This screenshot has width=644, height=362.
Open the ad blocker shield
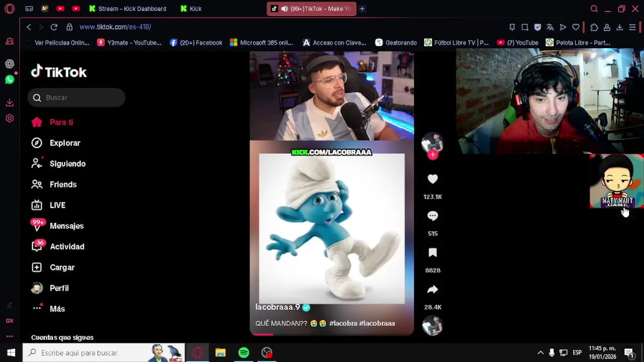point(537,27)
